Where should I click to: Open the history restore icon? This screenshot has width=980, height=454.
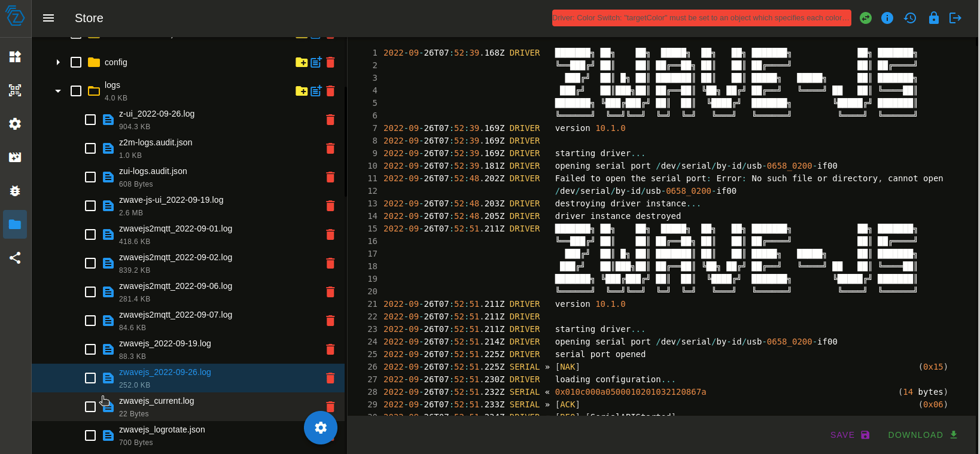[x=910, y=18]
